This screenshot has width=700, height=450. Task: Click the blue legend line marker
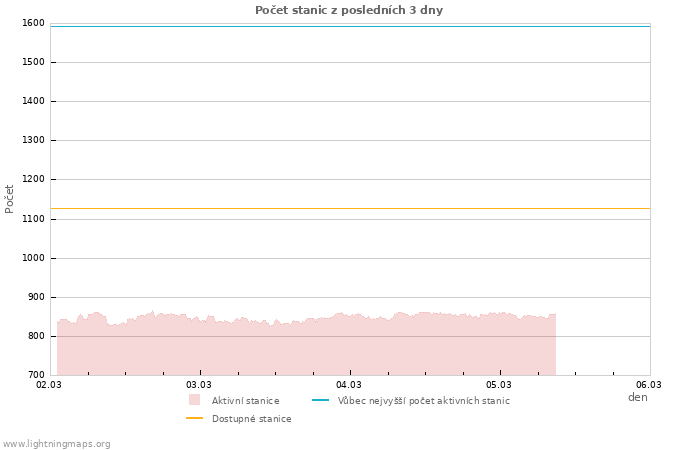(320, 400)
